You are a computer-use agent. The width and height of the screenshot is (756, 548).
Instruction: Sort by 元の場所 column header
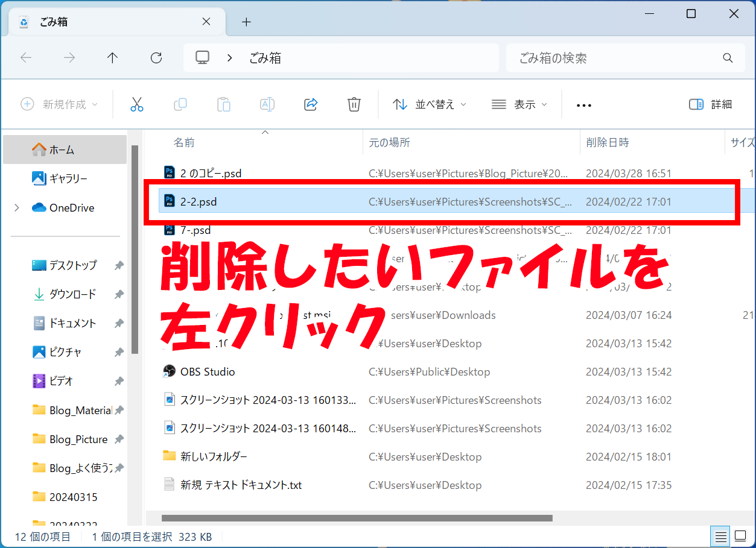389,143
